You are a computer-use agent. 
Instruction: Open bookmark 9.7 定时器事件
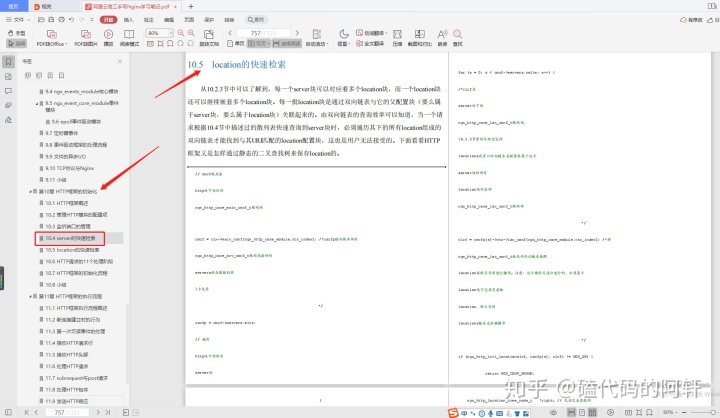62,133
